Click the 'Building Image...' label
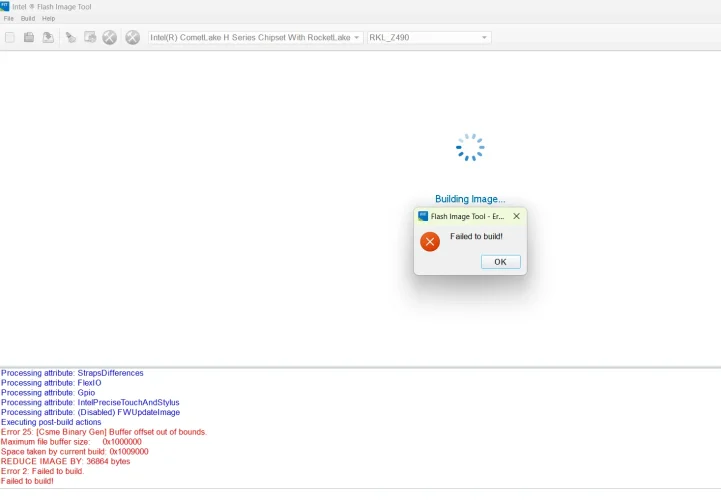The width and height of the screenshot is (721, 500). coord(470,199)
